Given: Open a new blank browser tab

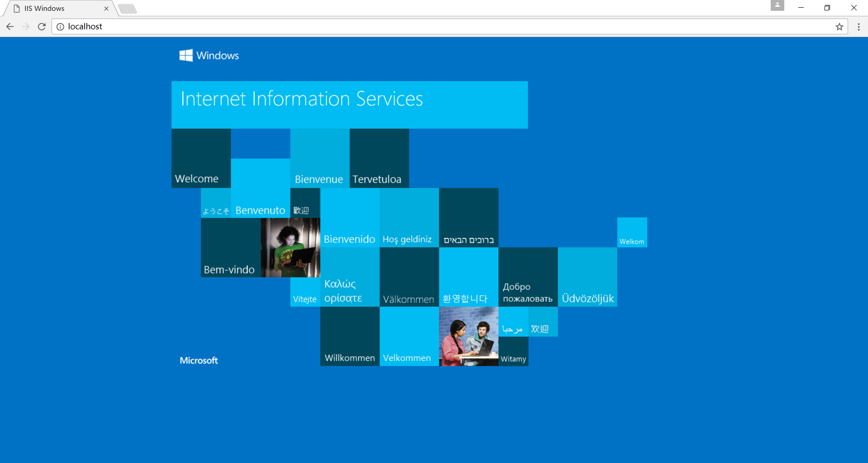Looking at the screenshot, I should click(x=128, y=8).
